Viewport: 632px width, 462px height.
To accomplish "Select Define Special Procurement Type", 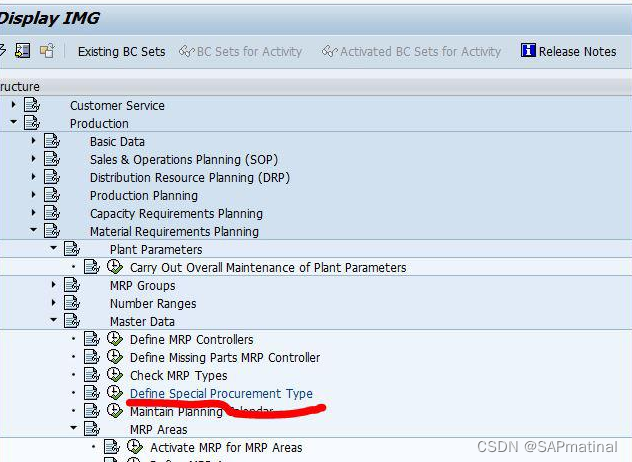I will 221,393.
